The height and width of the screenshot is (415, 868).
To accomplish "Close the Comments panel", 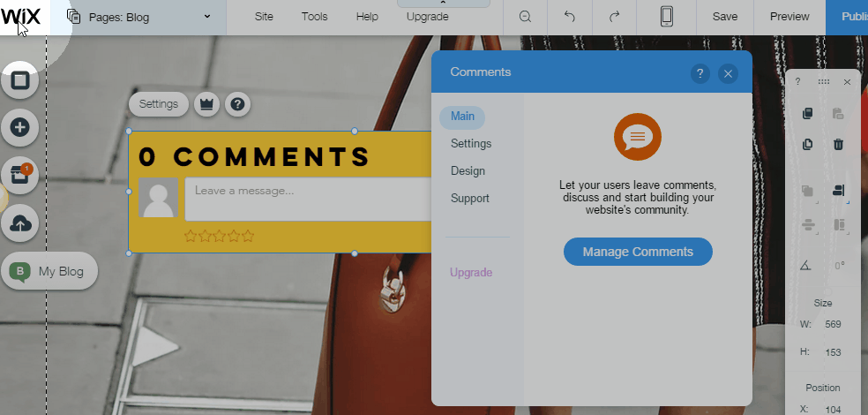I will [x=728, y=73].
